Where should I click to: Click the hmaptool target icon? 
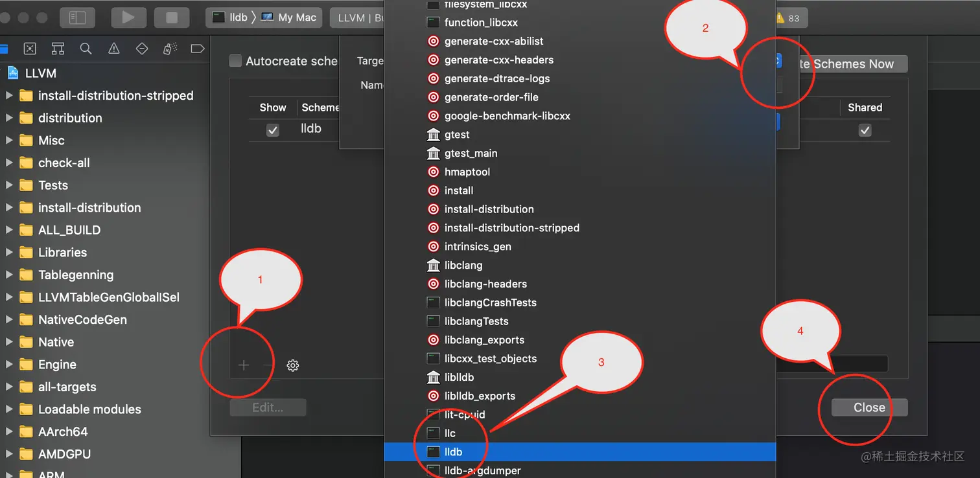click(x=434, y=172)
